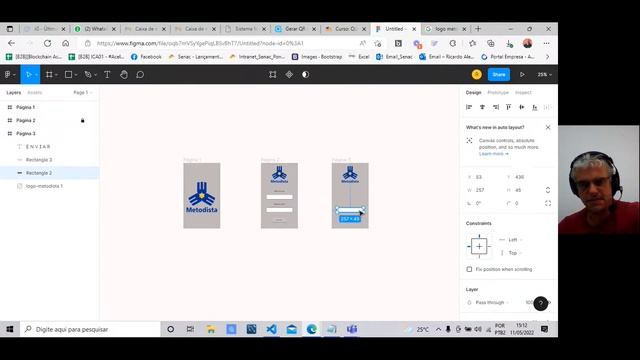Select the Text tool
Screen dimensions: 640x360
pos(107,75)
